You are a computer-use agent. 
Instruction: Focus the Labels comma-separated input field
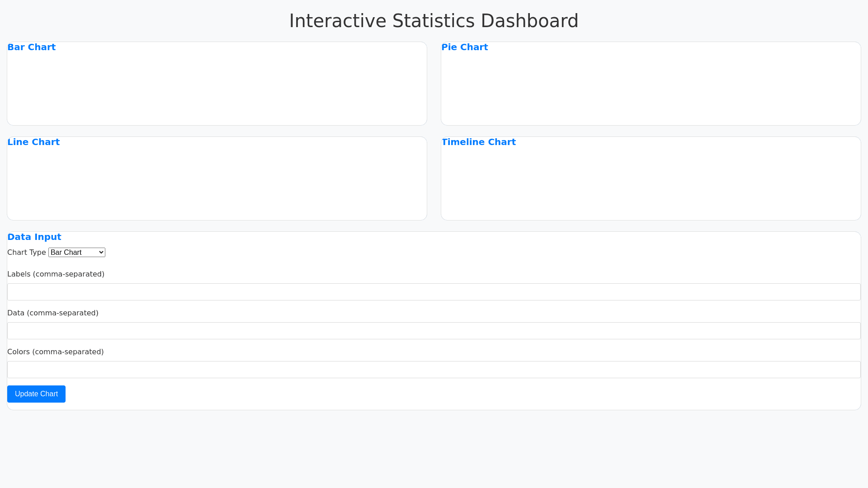coord(434,292)
